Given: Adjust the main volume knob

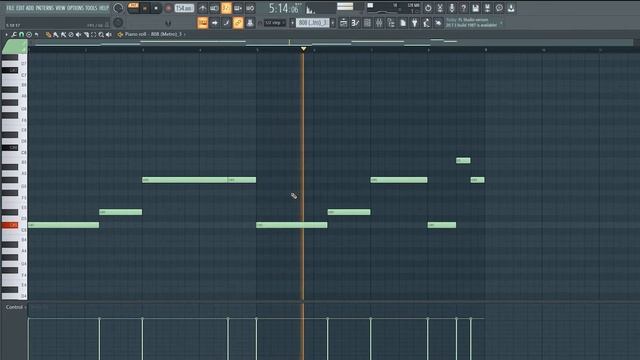Looking at the screenshot, I should pos(118,8).
